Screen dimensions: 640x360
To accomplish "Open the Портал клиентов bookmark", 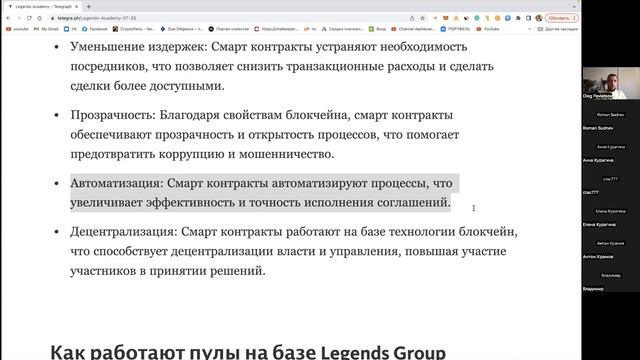I will point(229,29).
